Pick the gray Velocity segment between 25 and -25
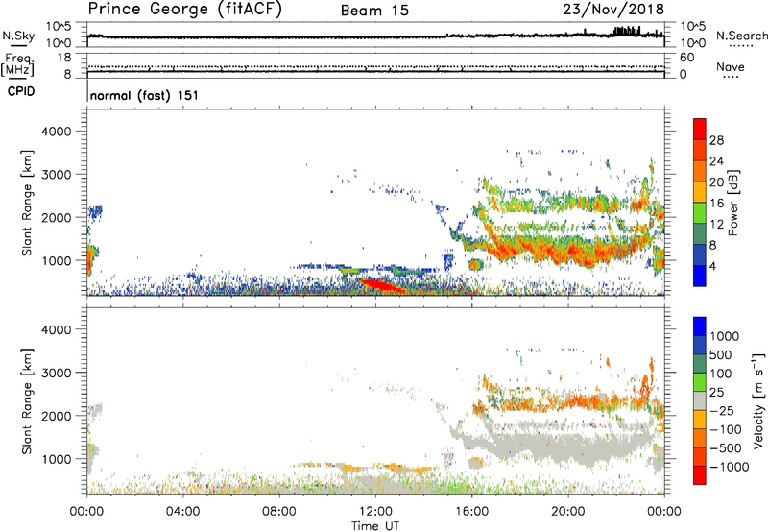Image resolution: width=768 pixels, height=532 pixels. [700, 400]
